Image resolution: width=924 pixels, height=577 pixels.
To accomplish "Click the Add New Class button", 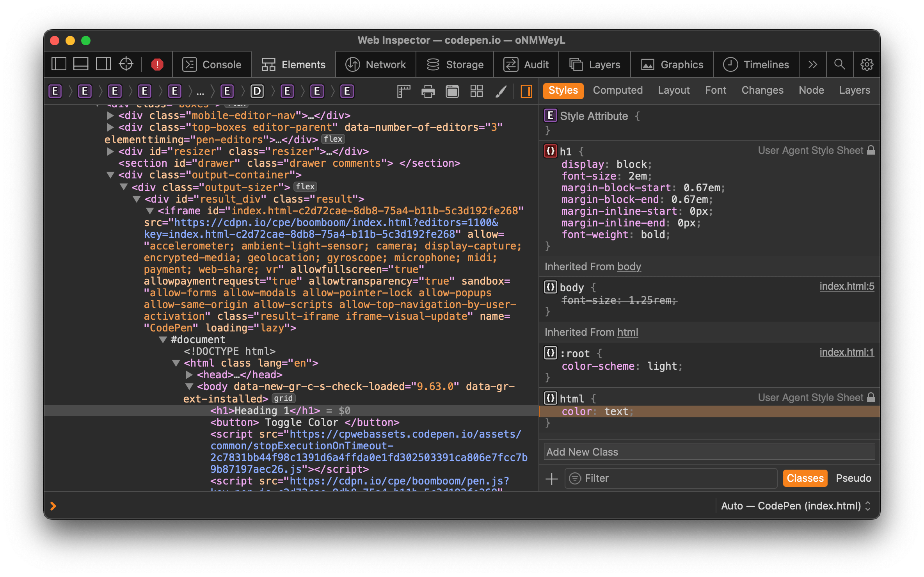I will coord(582,452).
